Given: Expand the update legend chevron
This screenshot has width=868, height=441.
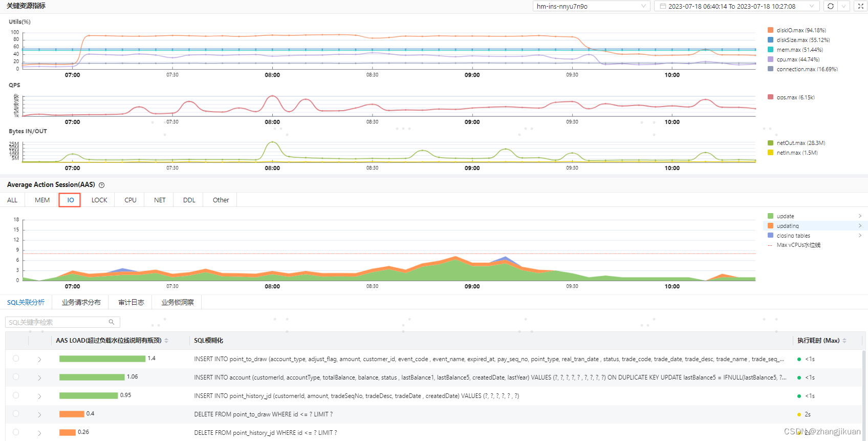Looking at the screenshot, I should point(860,216).
